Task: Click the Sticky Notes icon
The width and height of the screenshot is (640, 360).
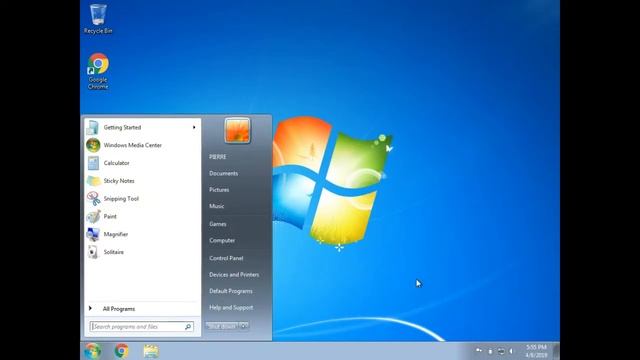Action: tap(93, 181)
